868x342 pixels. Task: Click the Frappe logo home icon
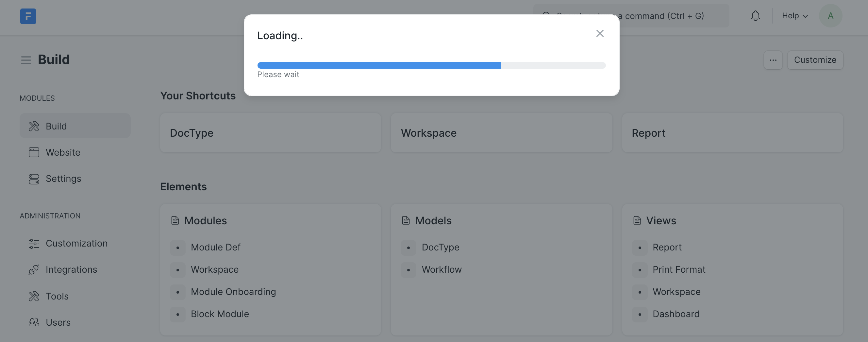(28, 16)
